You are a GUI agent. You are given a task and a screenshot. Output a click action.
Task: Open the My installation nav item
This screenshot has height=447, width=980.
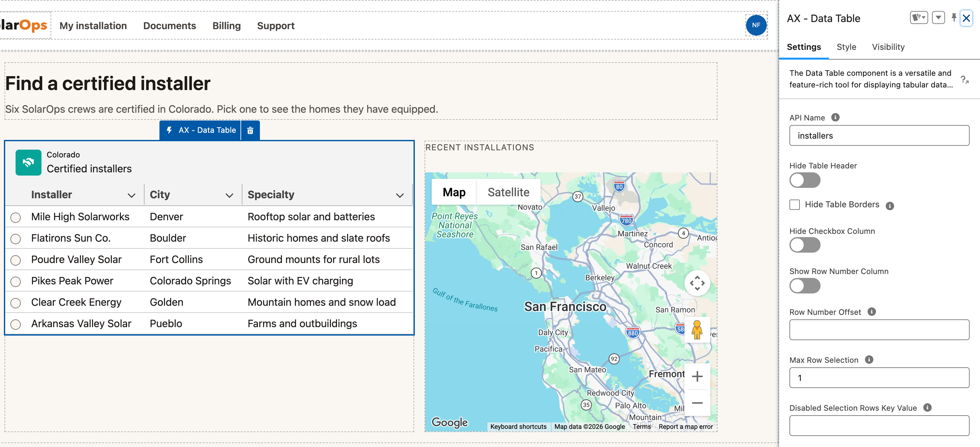93,26
